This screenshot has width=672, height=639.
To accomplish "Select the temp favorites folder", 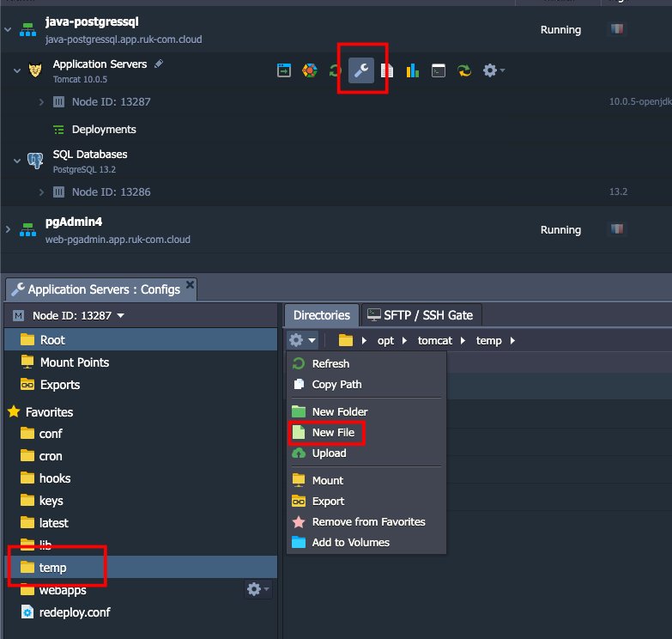I will point(141,568).
